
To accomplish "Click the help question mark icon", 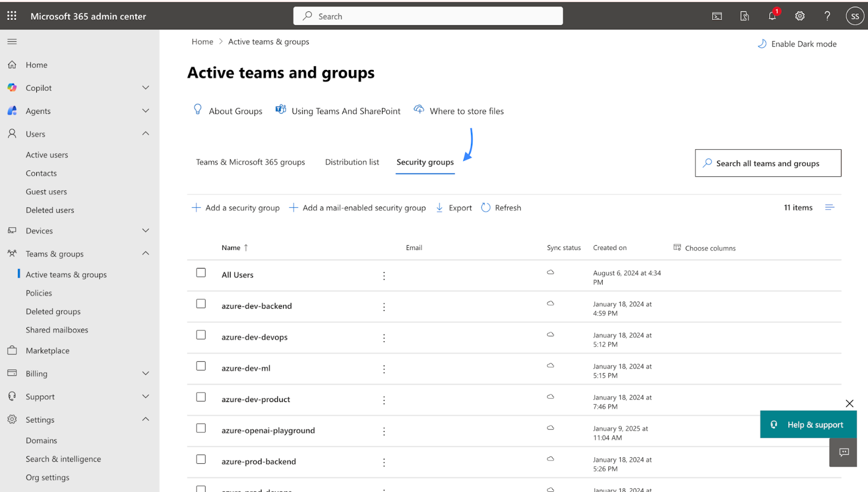I will pyautogui.click(x=827, y=16).
